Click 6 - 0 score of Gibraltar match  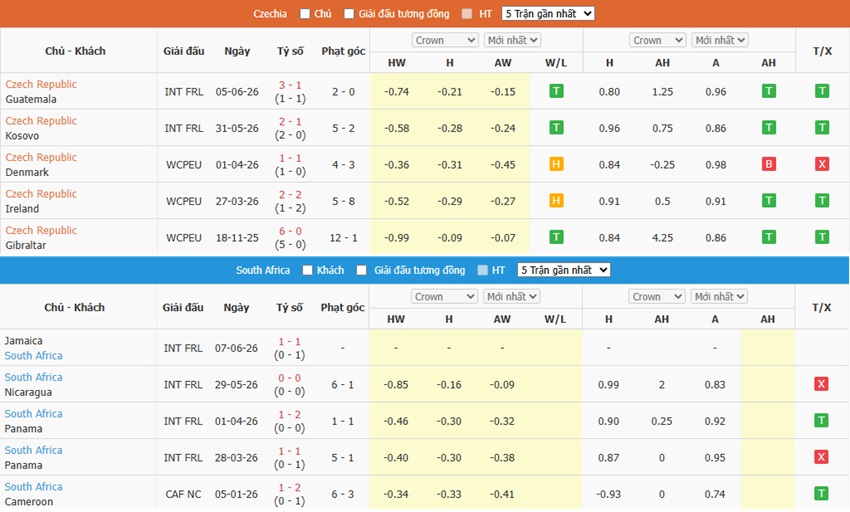tap(290, 231)
